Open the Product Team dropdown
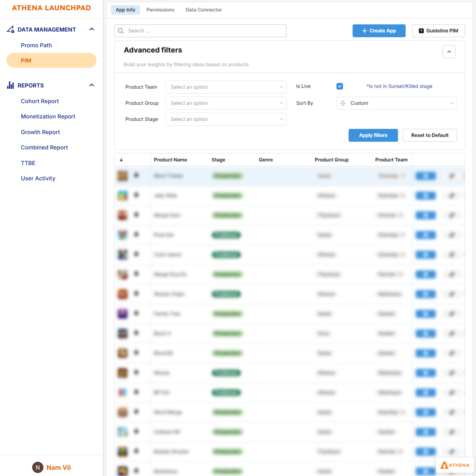476x476 pixels. pyautogui.click(x=226, y=87)
